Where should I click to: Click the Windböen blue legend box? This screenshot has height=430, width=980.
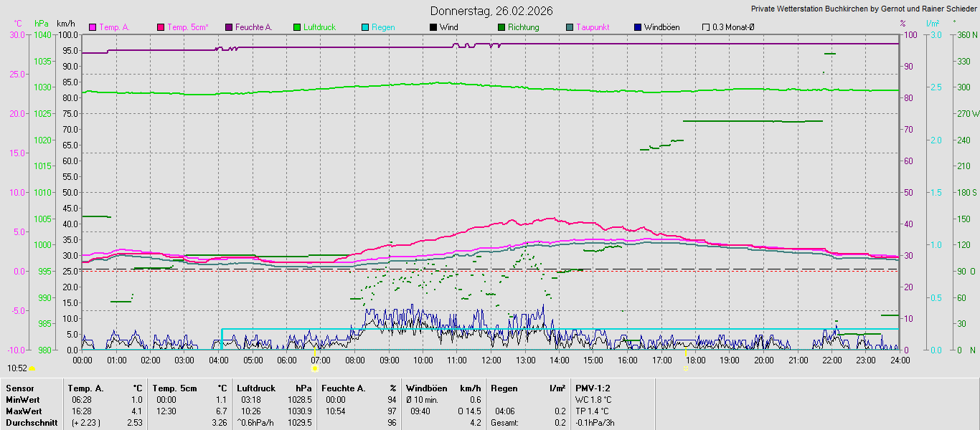638,27
